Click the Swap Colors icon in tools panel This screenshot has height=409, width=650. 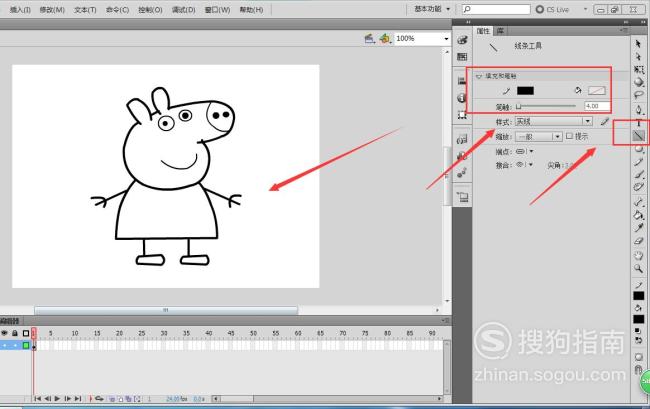click(638, 340)
